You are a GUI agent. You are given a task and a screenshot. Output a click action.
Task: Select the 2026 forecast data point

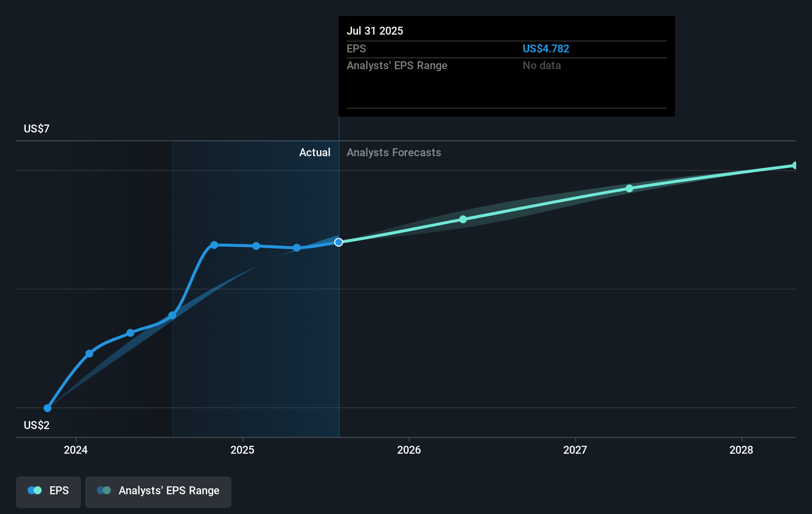pos(463,219)
